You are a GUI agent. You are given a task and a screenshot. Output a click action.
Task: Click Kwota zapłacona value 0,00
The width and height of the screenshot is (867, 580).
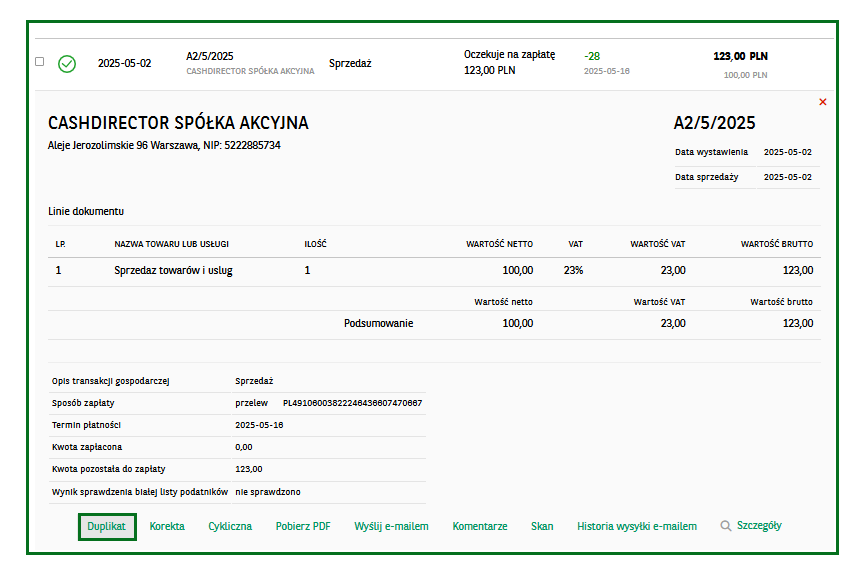click(244, 447)
